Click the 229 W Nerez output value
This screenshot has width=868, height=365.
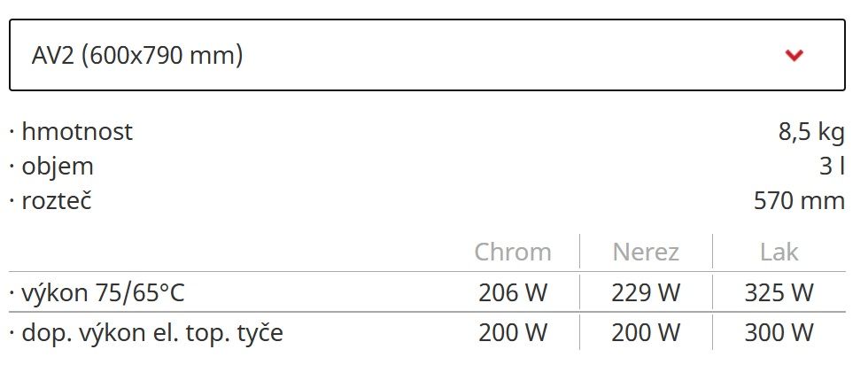tap(646, 293)
